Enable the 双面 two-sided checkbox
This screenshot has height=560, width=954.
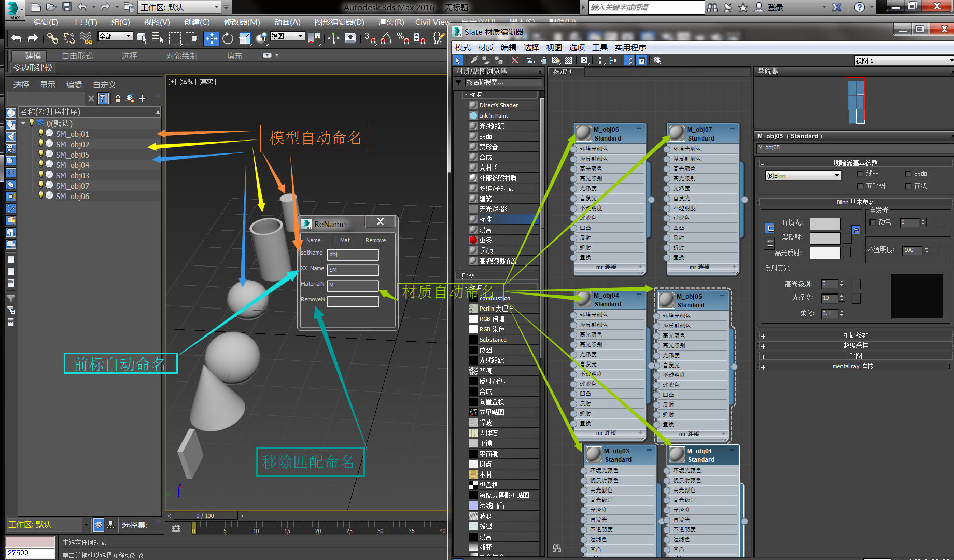[908, 174]
